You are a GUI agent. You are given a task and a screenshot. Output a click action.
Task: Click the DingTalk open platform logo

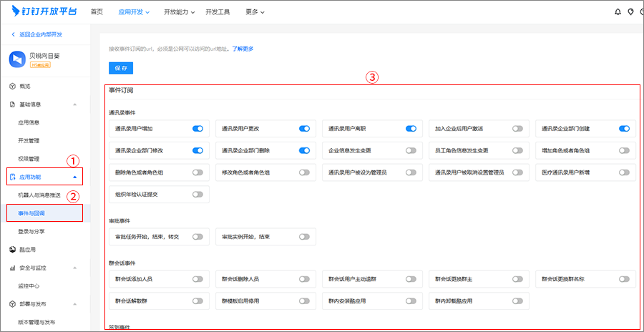(x=43, y=11)
